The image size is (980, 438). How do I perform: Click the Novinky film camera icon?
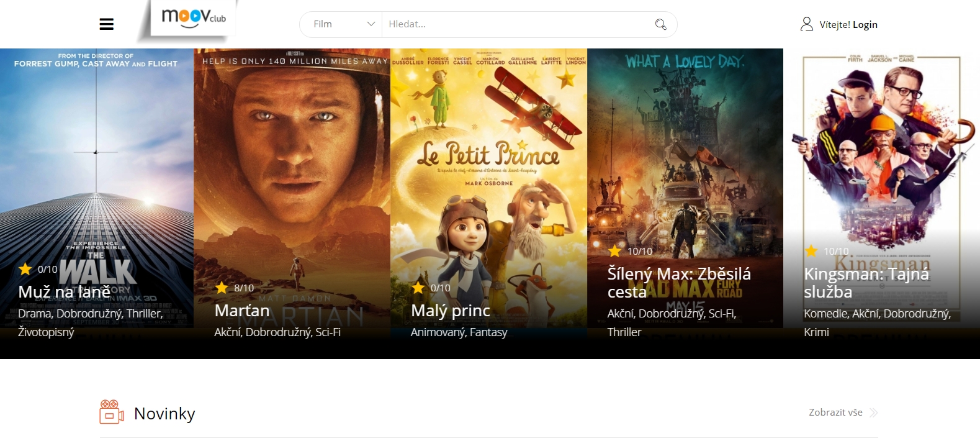[x=112, y=412]
